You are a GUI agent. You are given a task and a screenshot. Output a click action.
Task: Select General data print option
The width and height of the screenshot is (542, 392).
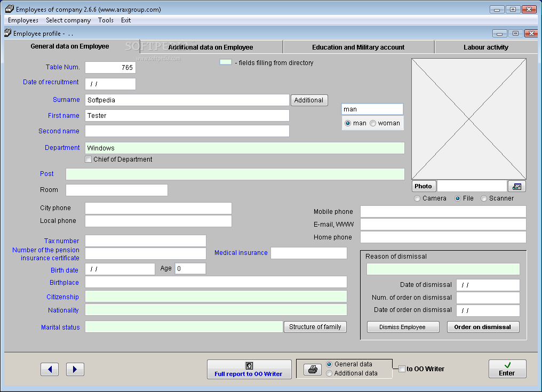tap(329, 364)
